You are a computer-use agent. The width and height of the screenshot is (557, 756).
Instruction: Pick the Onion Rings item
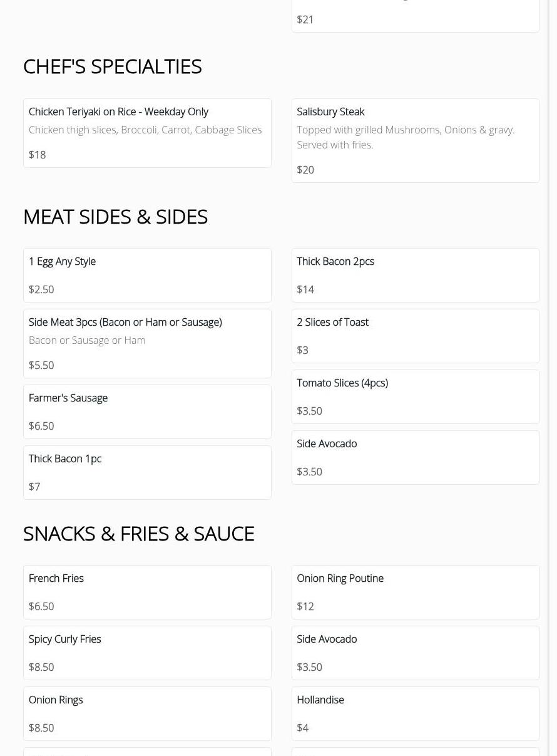point(147,713)
